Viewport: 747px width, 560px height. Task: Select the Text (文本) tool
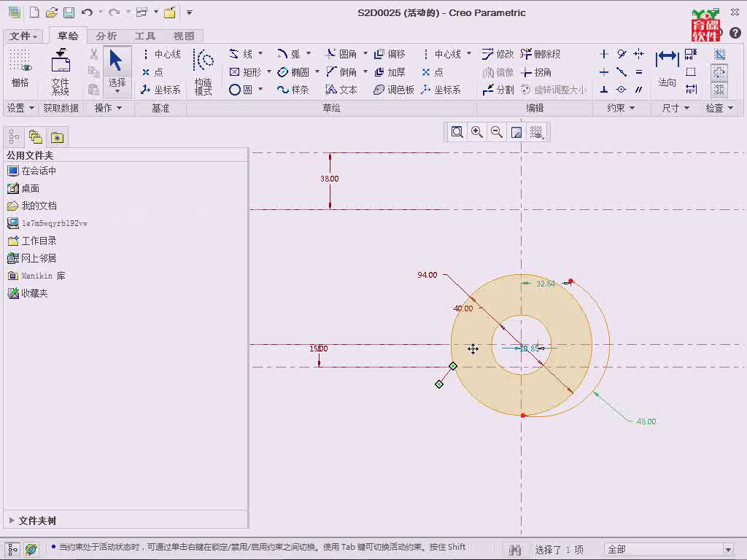[341, 90]
